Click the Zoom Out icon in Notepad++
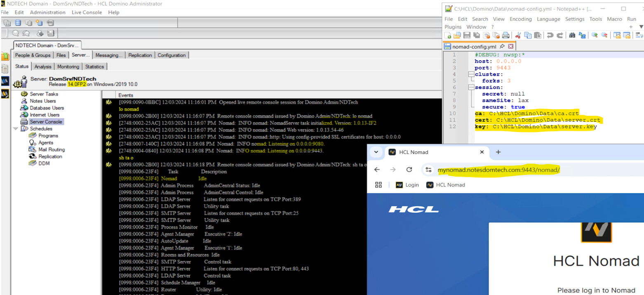The height and width of the screenshot is (295, 644). tap(604, 35)
